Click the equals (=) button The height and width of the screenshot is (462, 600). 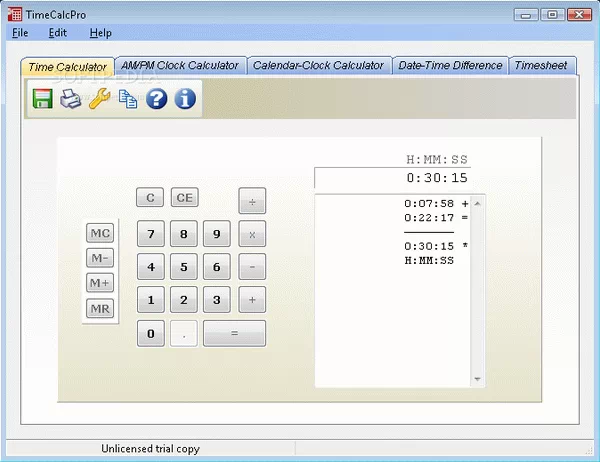click(235, 333)
